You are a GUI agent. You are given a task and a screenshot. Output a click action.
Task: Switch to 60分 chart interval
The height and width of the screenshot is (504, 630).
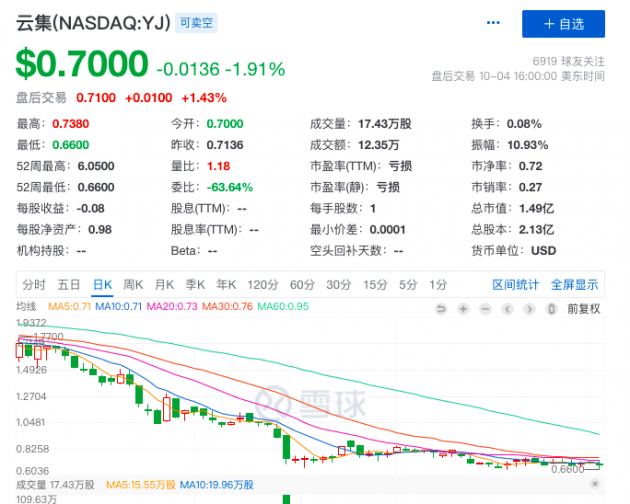302,285
